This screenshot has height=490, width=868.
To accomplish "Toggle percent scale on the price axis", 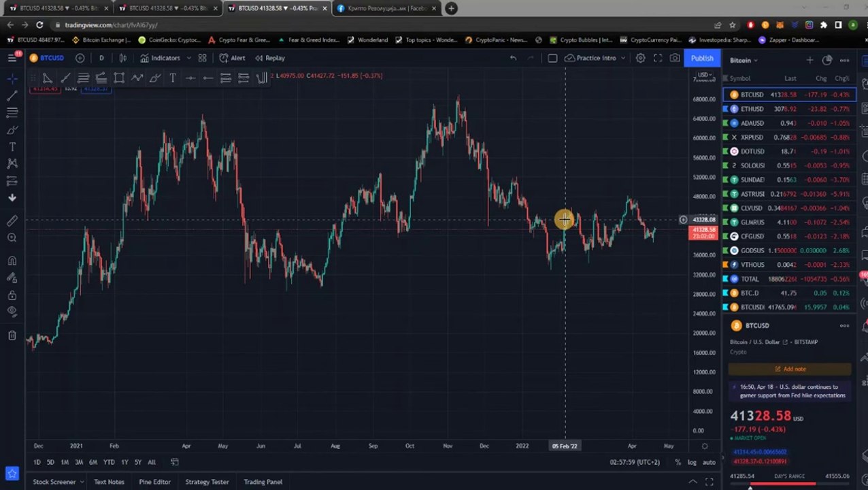I will click(678, 462).
